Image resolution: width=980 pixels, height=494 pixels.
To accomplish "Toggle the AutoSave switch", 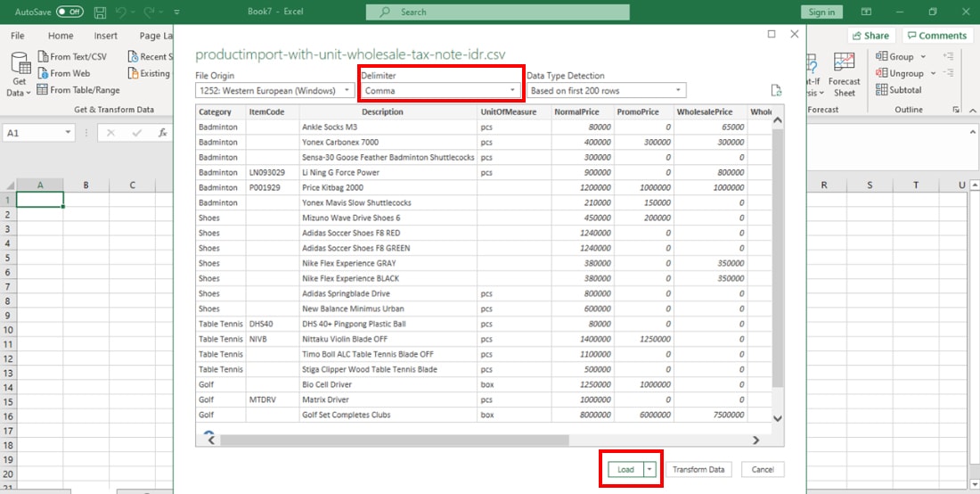I will point(70,12).
